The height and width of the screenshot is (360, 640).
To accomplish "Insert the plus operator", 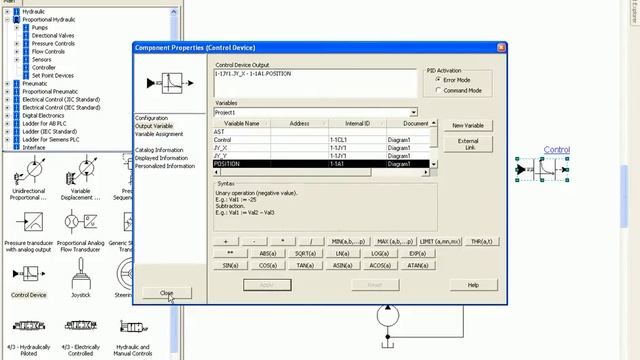I will [x=226, y=242].
